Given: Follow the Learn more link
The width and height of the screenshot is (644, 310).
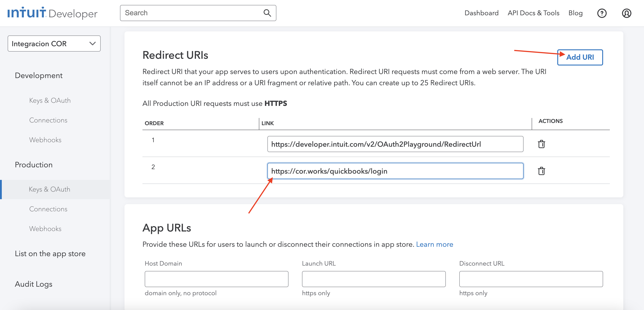Looking at the screenshot, I should point(434,244).
